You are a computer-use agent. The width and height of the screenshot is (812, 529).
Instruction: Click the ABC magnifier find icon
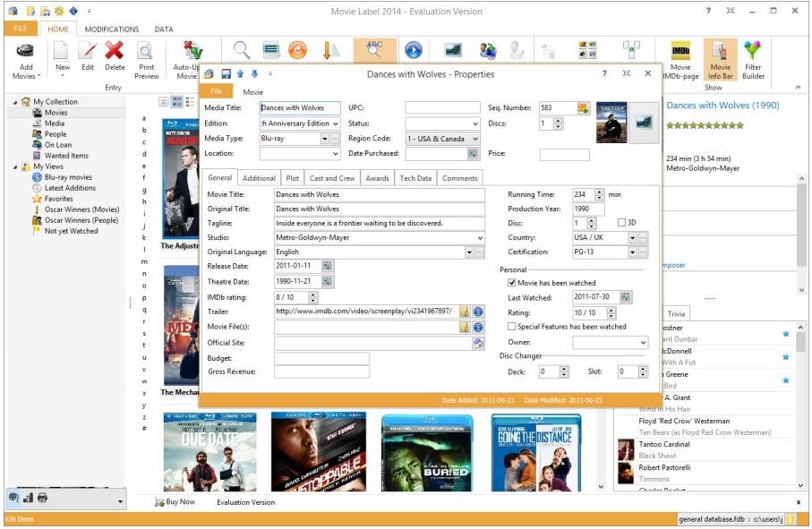[x=374, y=50]
